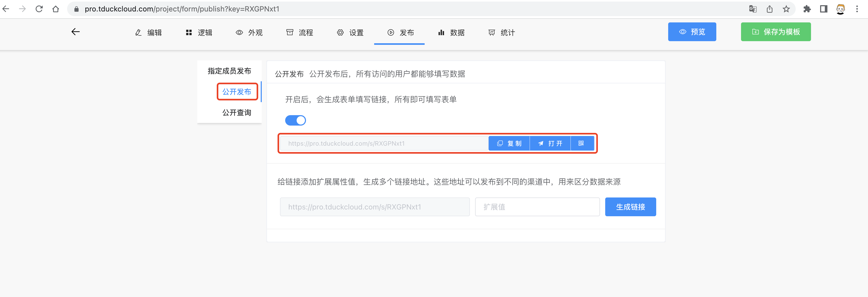Click the Google Translate icon
The width and height of the screenshot is (868, 297).
752,9
